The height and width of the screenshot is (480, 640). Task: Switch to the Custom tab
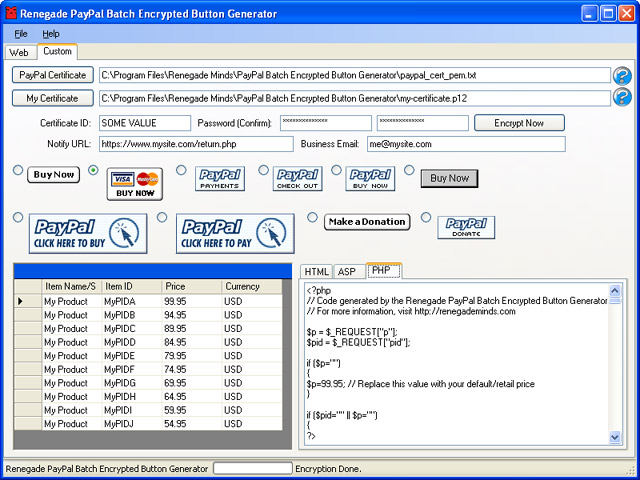(x=58, y=51)
